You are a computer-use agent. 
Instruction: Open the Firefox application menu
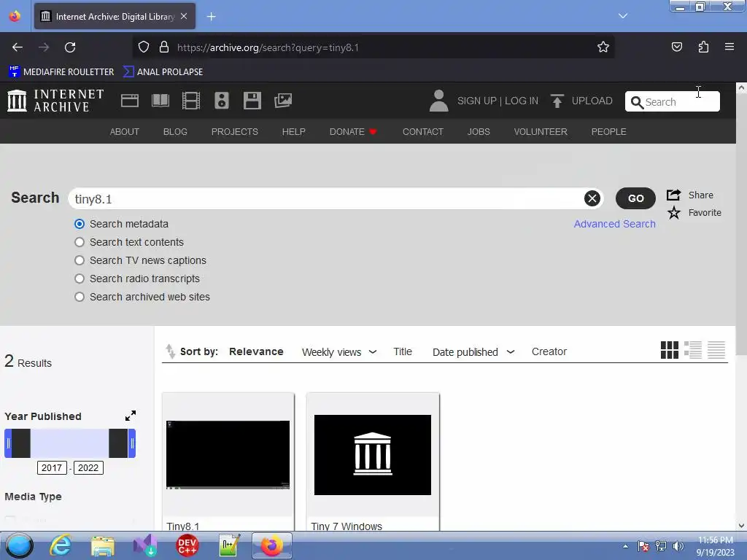point(729,47)
